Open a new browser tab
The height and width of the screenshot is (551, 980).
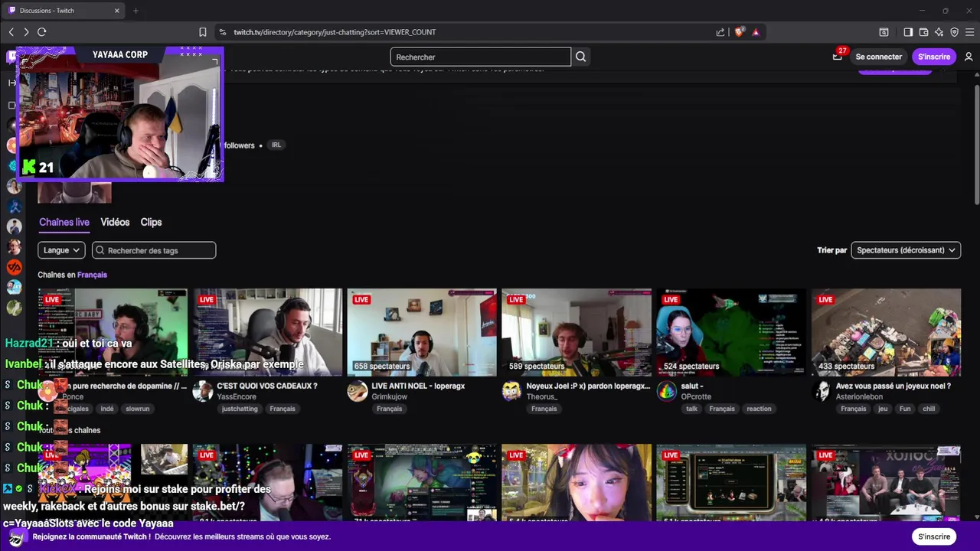click(x=136, y=11)
